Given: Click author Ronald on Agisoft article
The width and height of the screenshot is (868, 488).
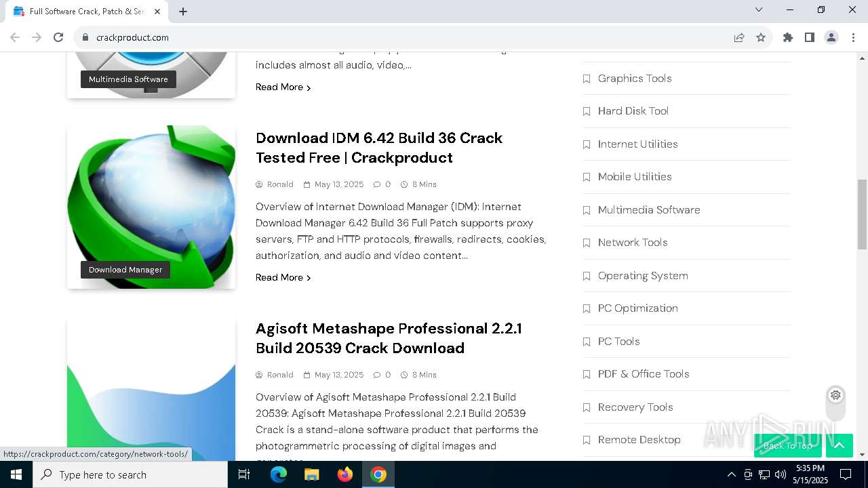Looking at the screenshot, I should pos(280,375).
